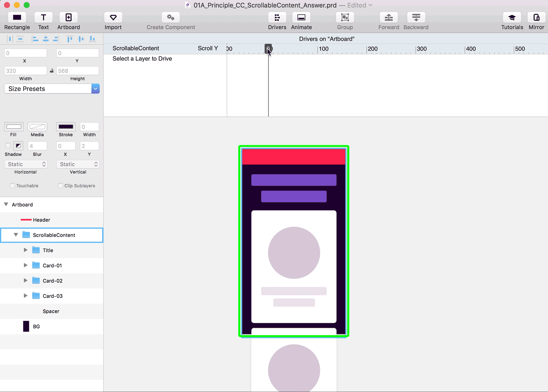Viewport: 548px width, 392px height.
Task: Click the Fill color swatch
Action: 14,126
